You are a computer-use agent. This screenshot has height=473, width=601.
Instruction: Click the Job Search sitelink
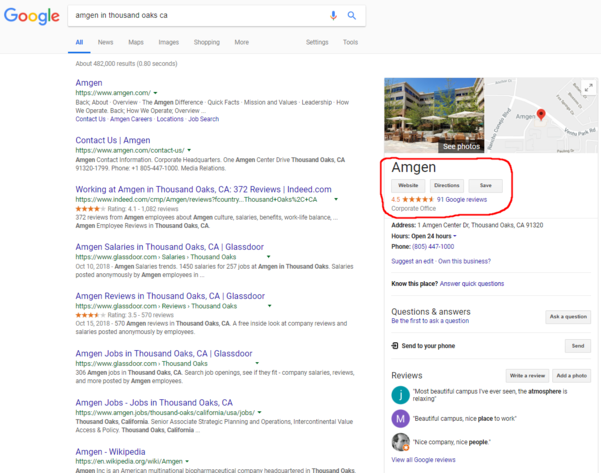[204, 119]
